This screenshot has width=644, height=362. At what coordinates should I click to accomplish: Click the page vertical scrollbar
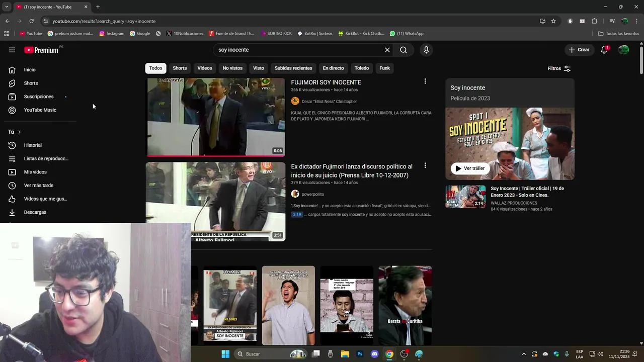pyautogui.click(x=641, y=60)
